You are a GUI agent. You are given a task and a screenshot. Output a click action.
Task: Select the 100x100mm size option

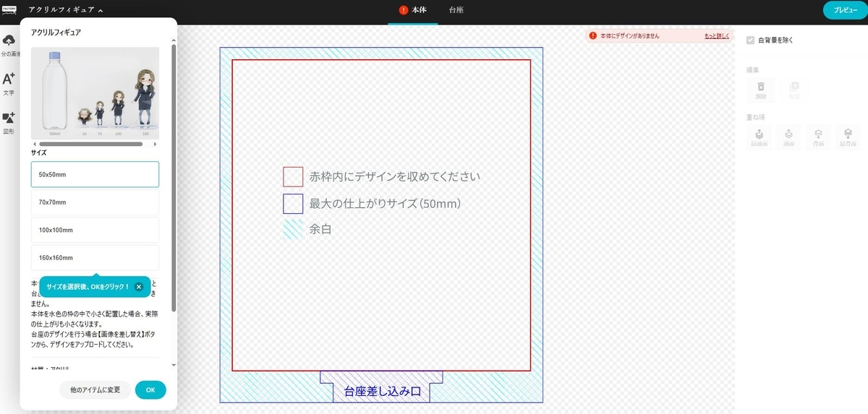point(95,230)
